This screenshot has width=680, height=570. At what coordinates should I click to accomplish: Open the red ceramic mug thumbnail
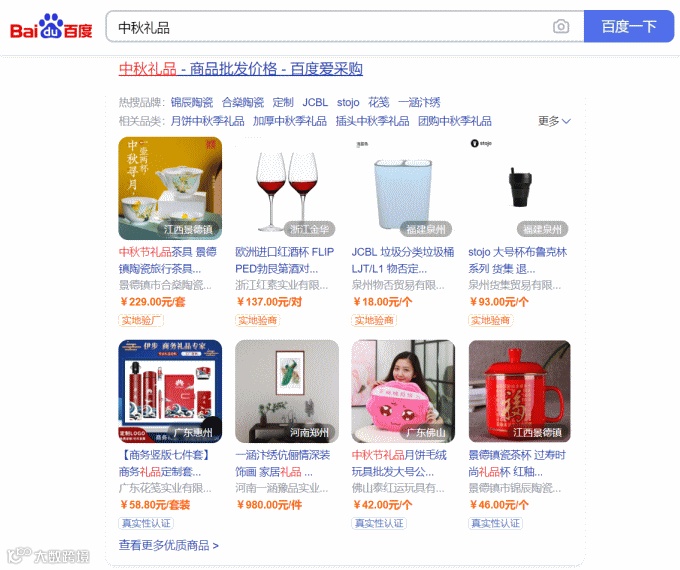pos(520,391)
